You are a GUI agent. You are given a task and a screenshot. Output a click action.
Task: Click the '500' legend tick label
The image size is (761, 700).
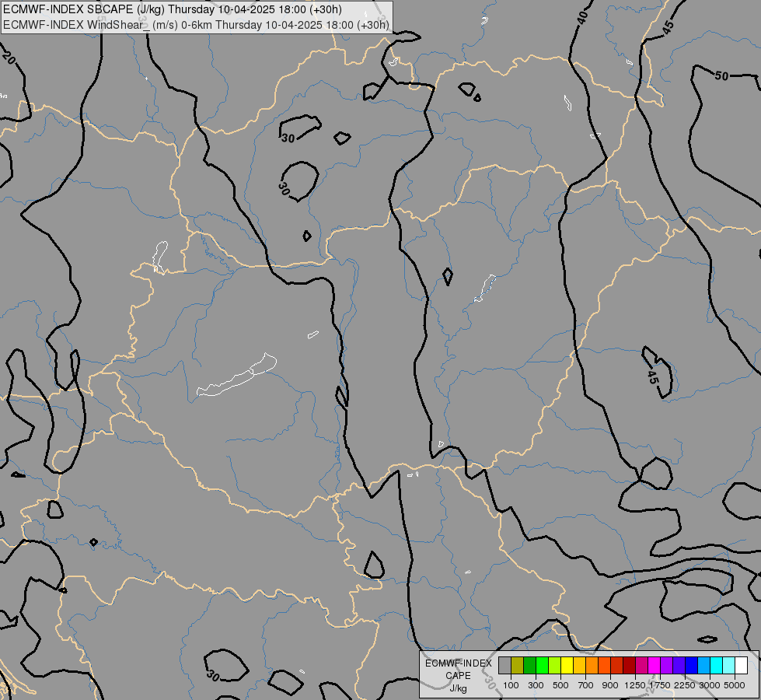pyautogui.click(x=560, y=685)
